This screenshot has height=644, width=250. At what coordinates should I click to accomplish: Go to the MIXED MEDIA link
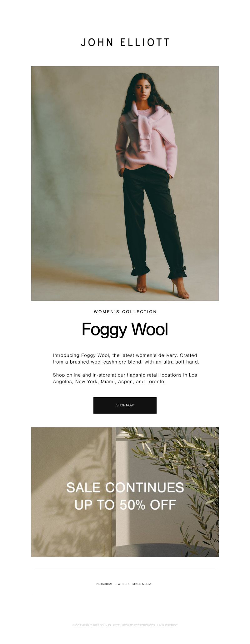coord(142,584)
